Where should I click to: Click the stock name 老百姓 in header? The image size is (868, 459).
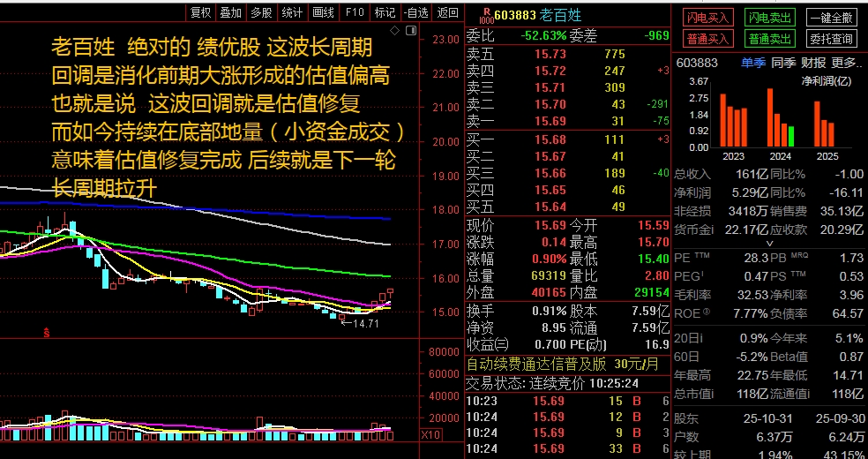[x=560, y=15]
